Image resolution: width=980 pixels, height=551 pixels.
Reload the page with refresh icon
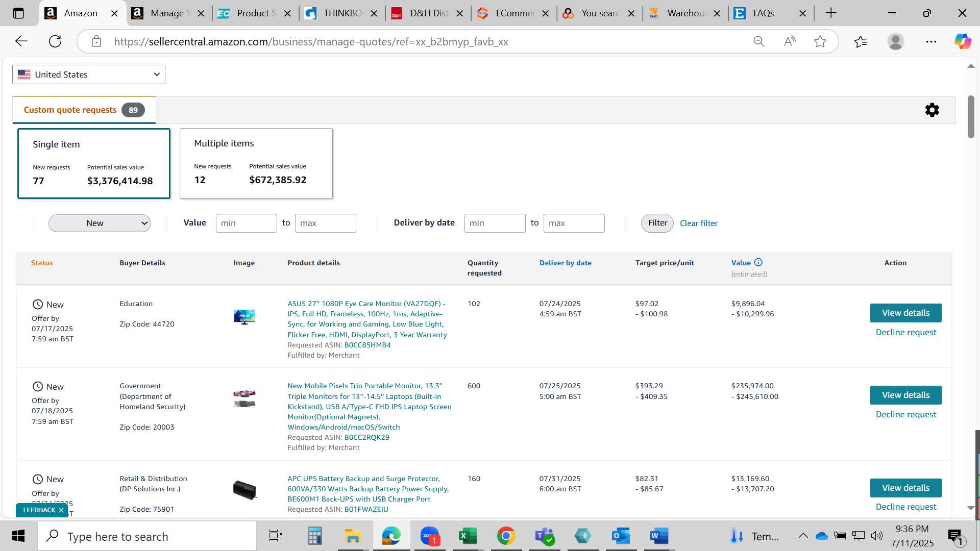coord(55,41)
